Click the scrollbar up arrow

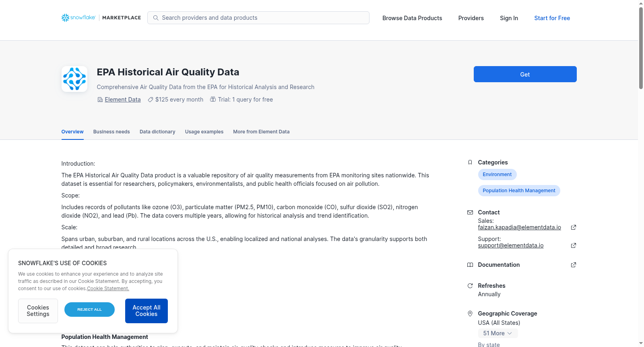click(641, 3)
